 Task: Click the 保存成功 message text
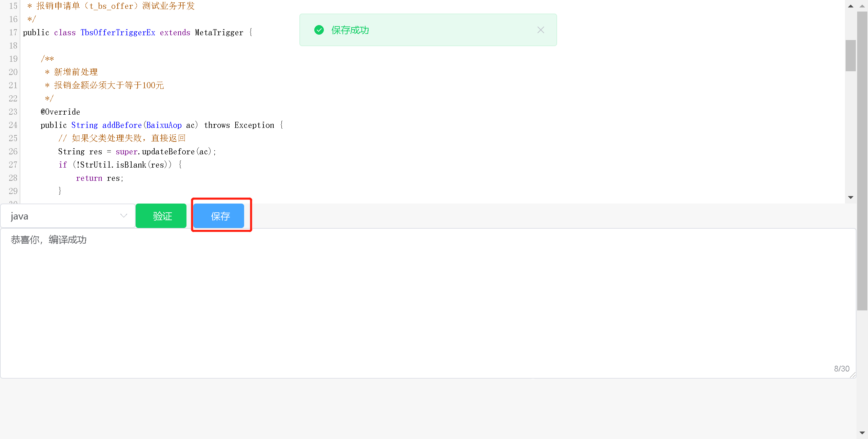[x=350, y=30]
